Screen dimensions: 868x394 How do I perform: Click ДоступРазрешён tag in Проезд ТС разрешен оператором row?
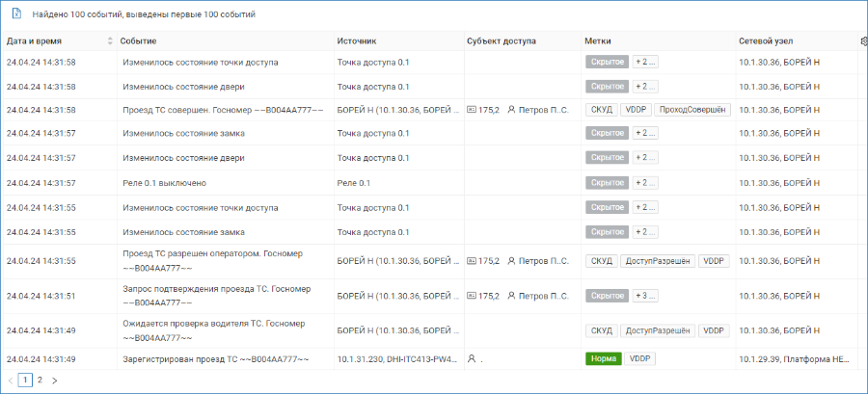pos(657,261)
